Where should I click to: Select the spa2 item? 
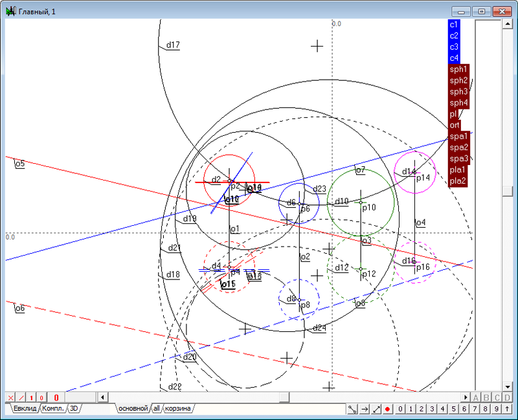pos(459,148)
